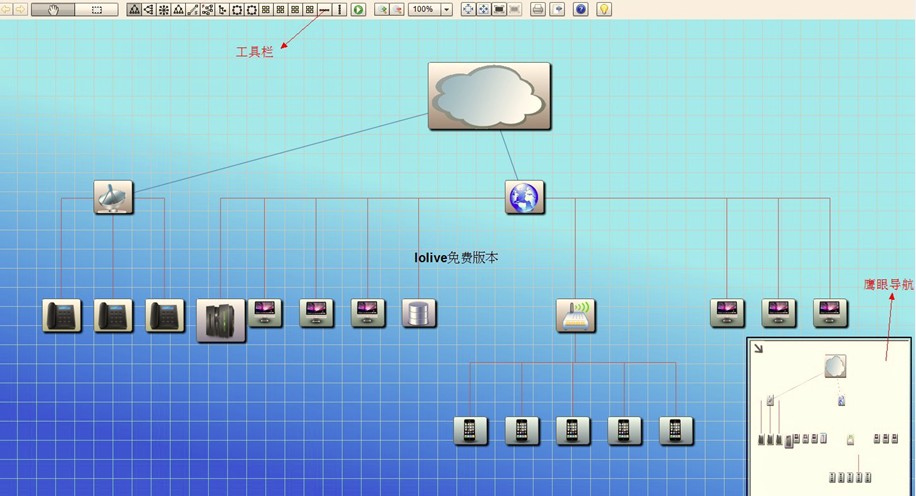Viewport: 916px width, 496px height.
Task: Apply the triangle hierarchy layout
Action: pos(178,9)
